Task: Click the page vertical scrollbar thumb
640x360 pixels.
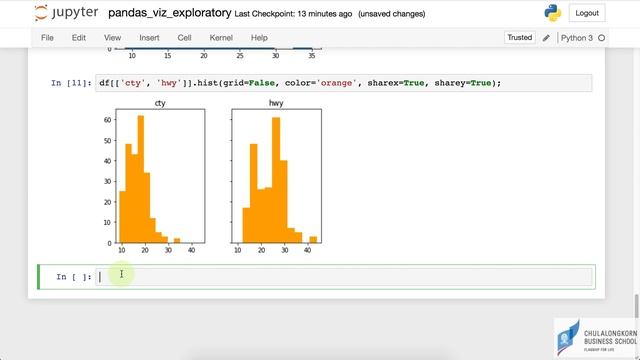Action: point(636,306)
